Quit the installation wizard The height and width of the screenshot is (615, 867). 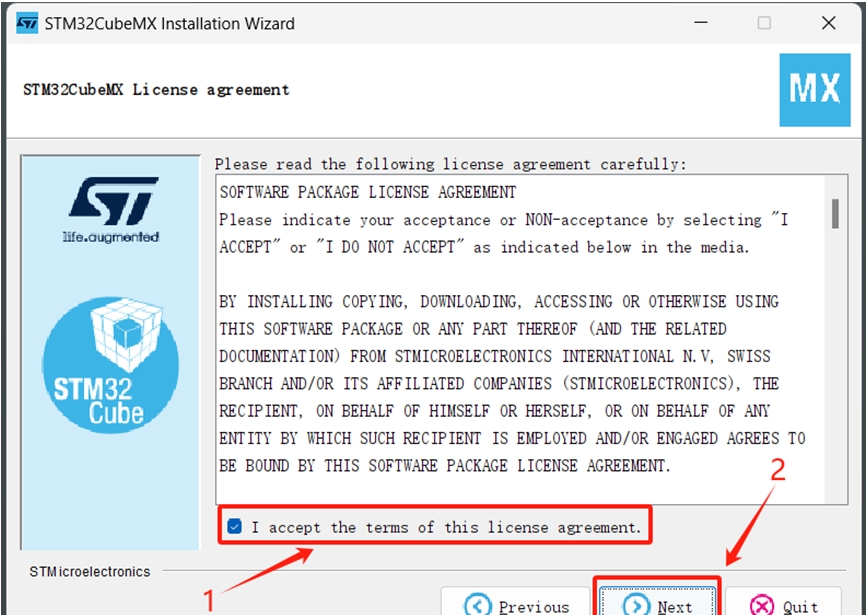(x=784, y=601)
